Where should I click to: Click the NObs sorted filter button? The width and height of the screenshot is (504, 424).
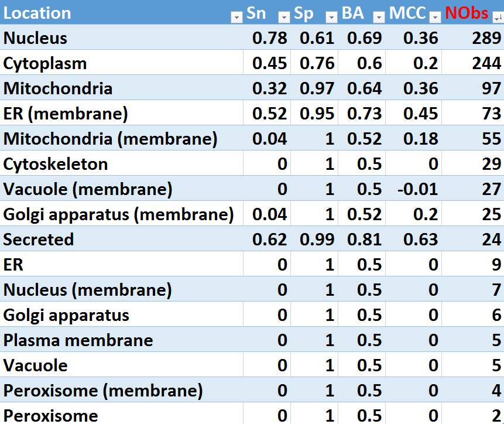pos(497,18)
